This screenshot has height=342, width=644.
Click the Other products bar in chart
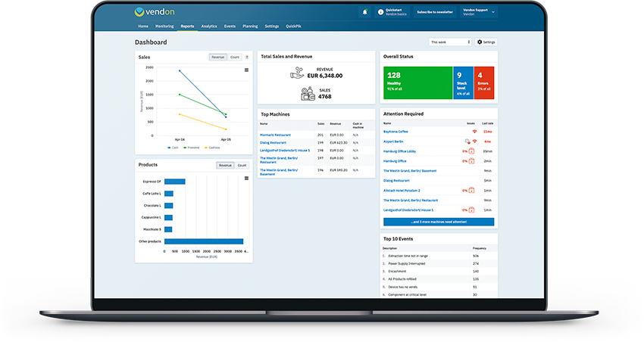point(204,241)
